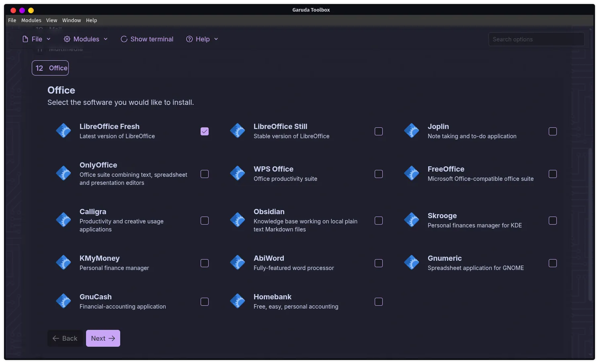Click the LibreOffice Still package icon
The width and height of the screenshot is (599, 364).
238,131
